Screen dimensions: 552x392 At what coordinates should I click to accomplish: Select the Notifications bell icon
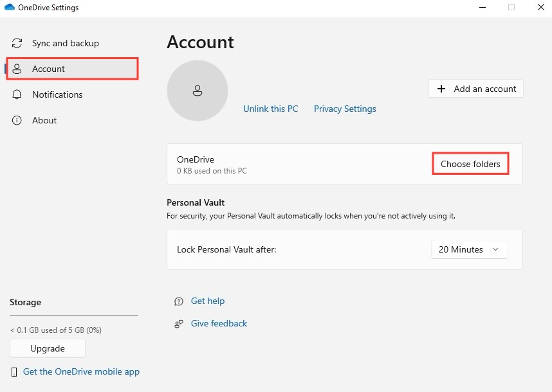coord(17,94)
